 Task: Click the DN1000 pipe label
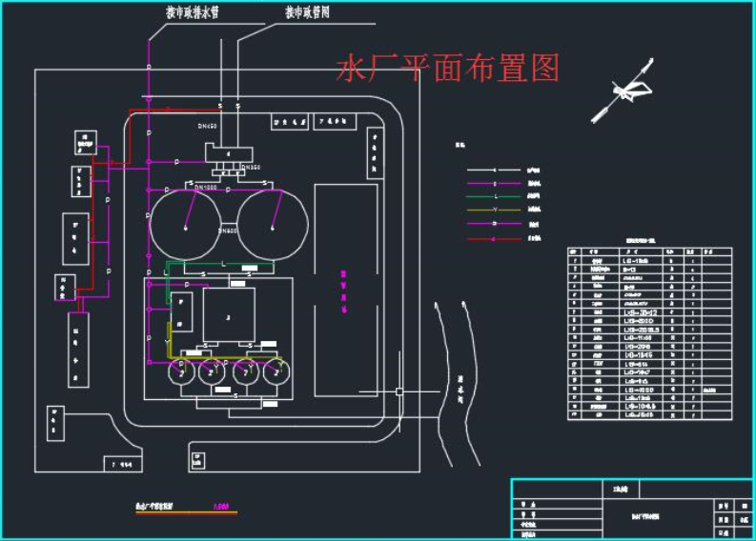click(206, 187)
